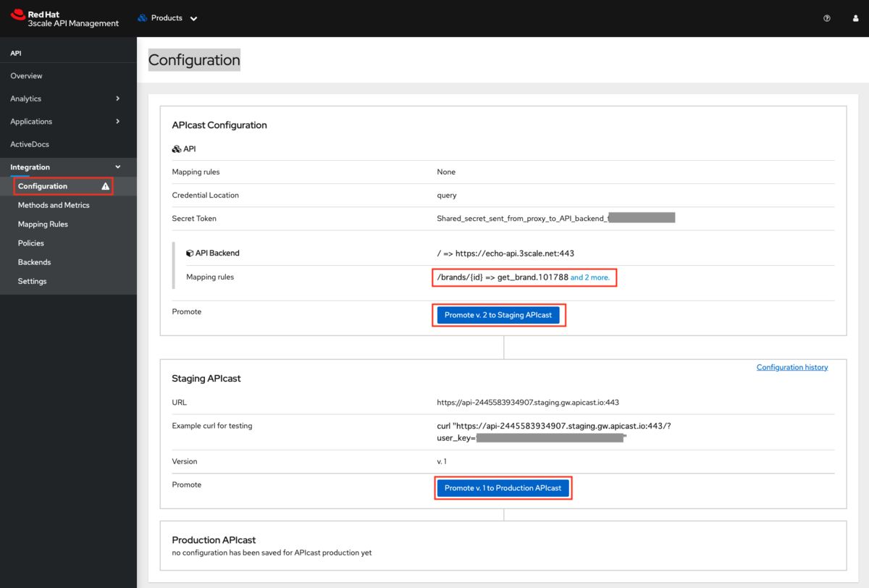Screen dimensions: 869x588
Task: Click the 'Secret Token' row label
Action: click(x=194, y=219)
